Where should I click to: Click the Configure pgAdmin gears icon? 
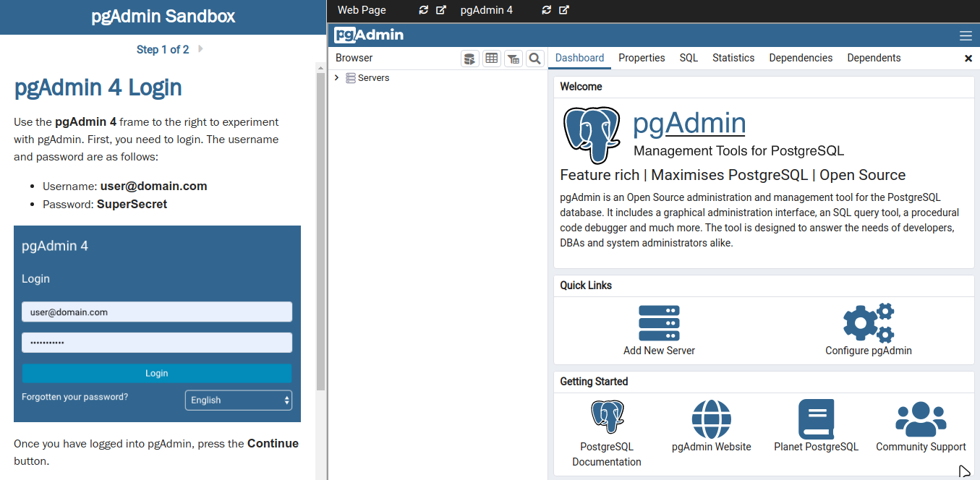(x=869, y=322)
